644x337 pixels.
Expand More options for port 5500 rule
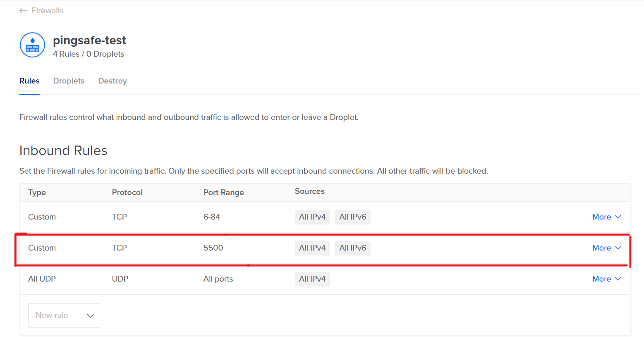601,248
